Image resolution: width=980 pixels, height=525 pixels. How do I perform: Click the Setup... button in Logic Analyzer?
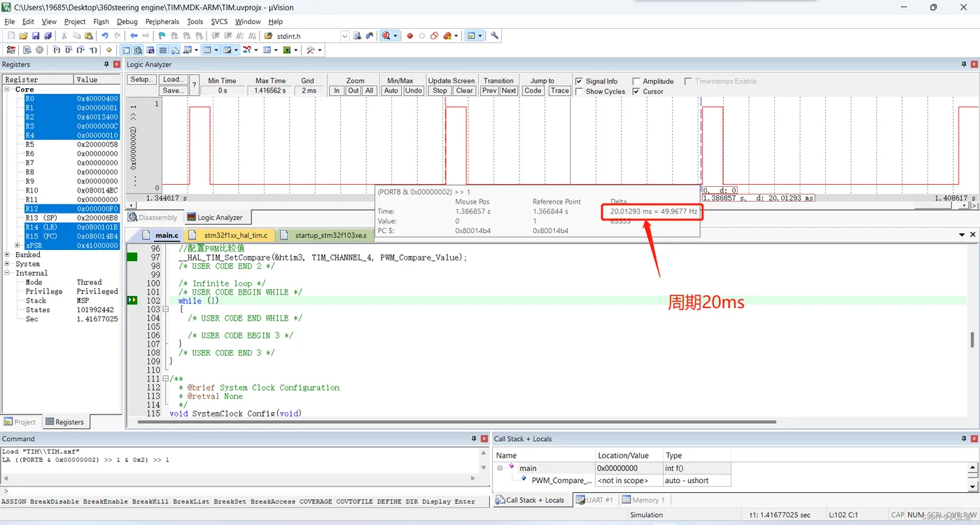[142, 80]
